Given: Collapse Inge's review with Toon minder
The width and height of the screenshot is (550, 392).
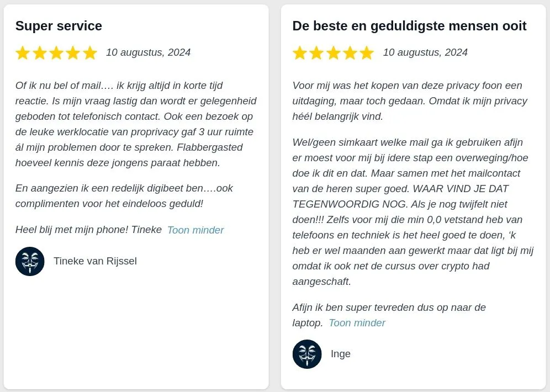Looking at the screenshot, I should (x=357, y=323).
